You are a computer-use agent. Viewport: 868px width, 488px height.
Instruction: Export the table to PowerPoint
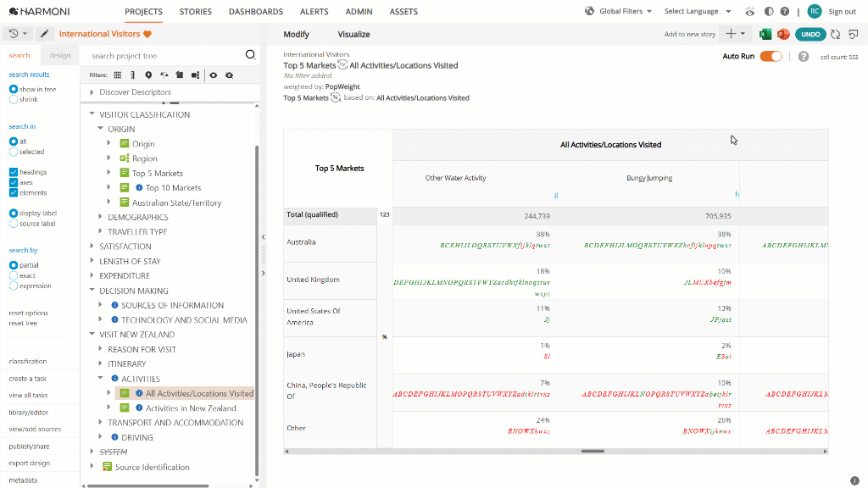[x=782, y=34]
